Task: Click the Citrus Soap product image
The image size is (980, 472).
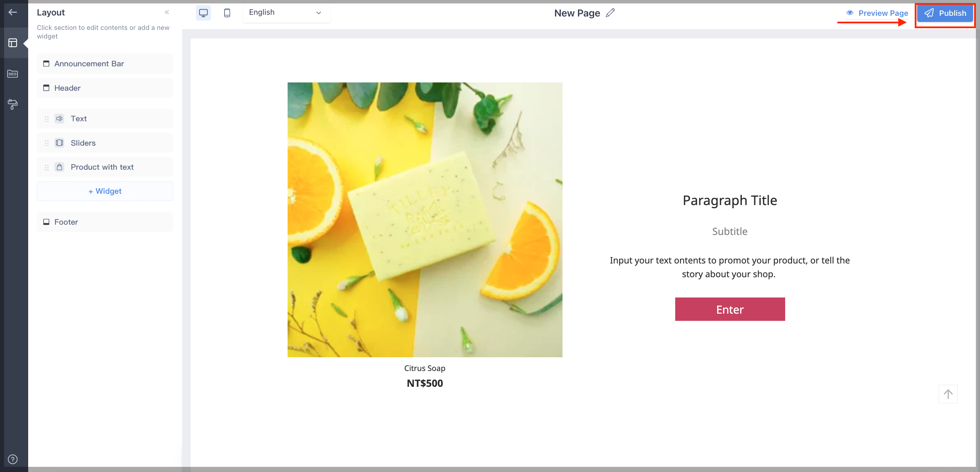Action: coord(425,220)
